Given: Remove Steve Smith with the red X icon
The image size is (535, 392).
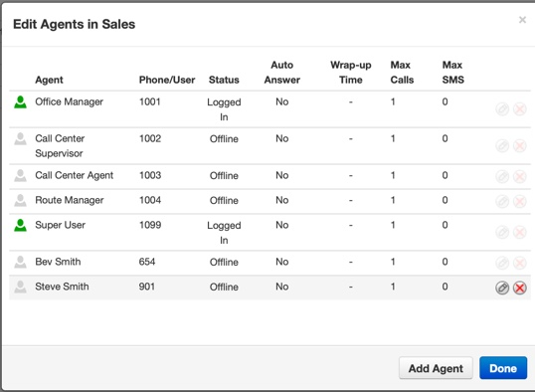Looking at the screenshot, I should click(x=520, y=288).
